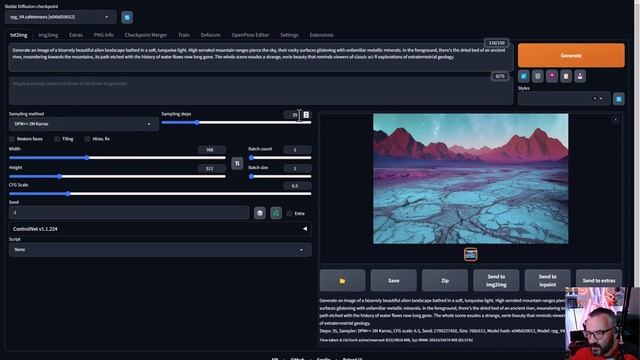Open the Sampling method dropdown
Image resolution: width=640 pixels, height=360 pixels.
tap(84, 124)
